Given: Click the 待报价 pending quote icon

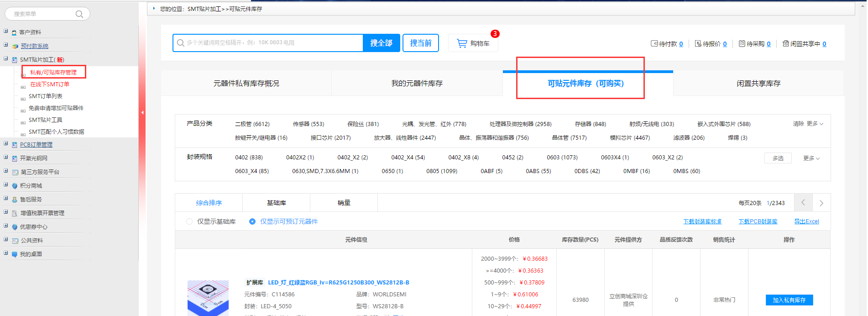Looking at the screenshot, I should (698, 44).
